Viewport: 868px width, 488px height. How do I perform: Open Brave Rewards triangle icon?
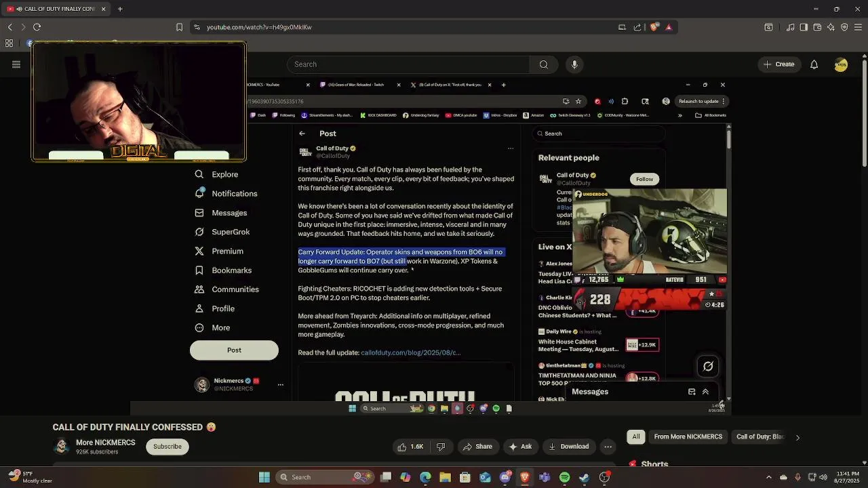pos(669,27)
